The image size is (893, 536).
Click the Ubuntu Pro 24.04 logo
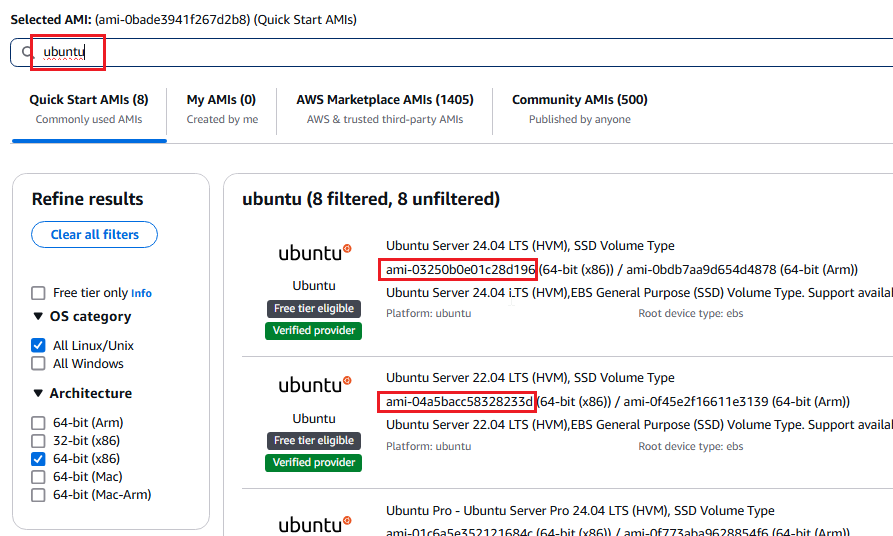tap(314, 524)
